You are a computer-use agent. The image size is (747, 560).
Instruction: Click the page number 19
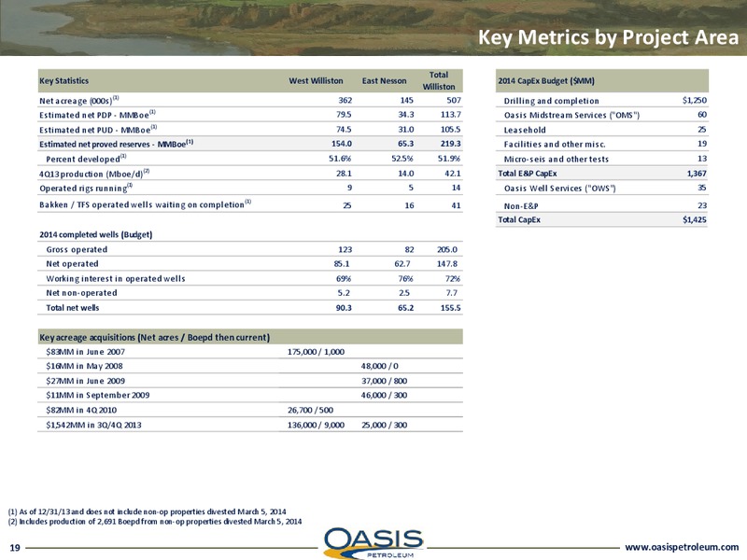15,548
